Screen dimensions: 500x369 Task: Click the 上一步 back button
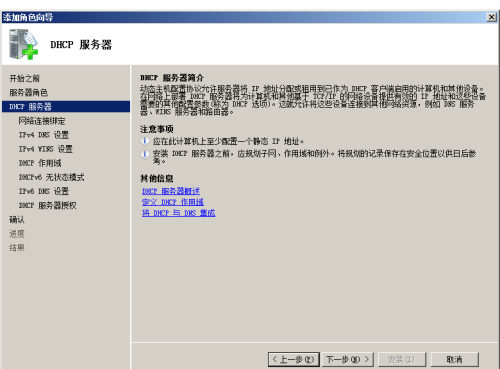[294, 359]
